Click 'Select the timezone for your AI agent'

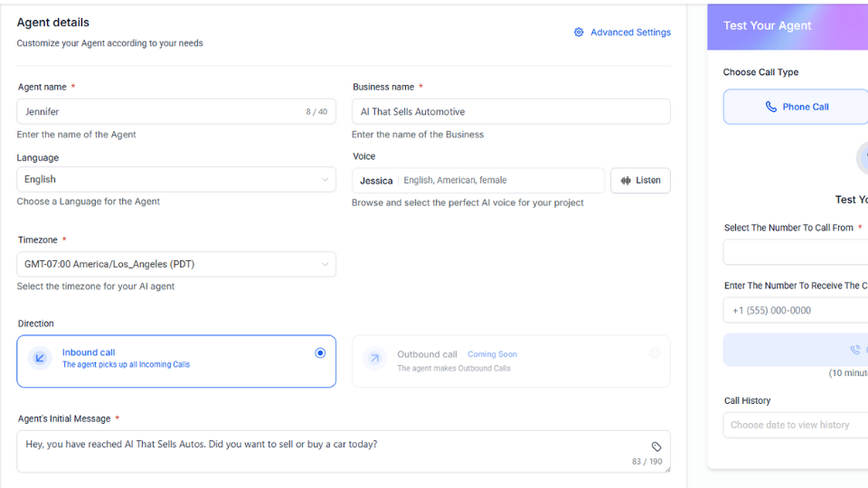(x=95, y=286)
